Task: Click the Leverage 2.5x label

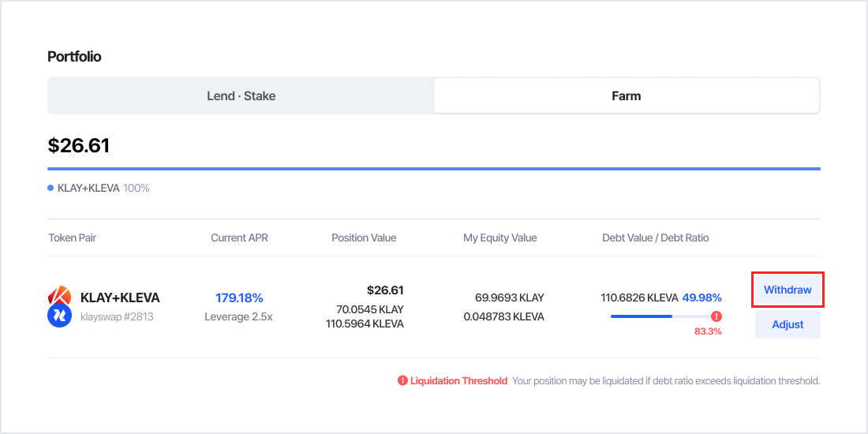Action: [239, 316]
